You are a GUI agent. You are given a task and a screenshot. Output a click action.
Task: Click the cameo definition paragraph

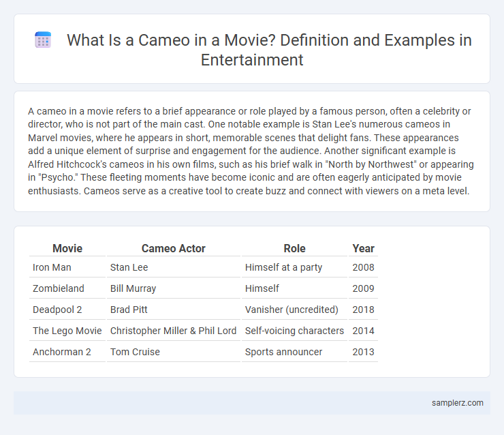point(251,151)
